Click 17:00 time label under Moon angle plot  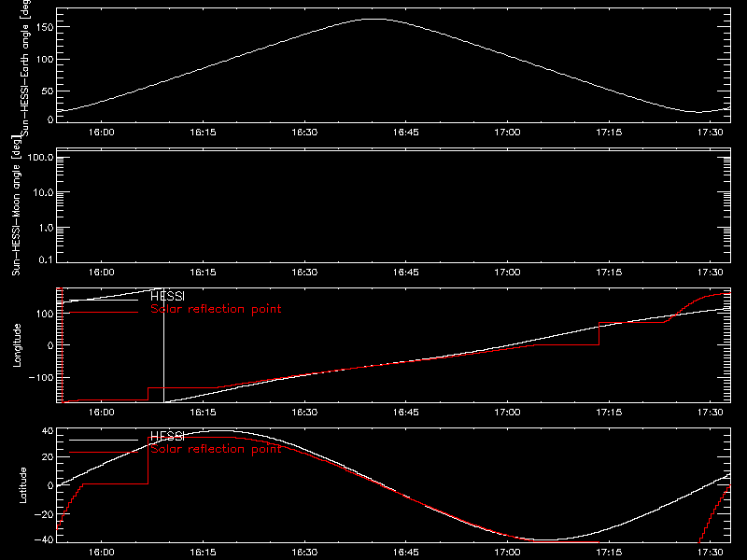(x=507, y=273)
